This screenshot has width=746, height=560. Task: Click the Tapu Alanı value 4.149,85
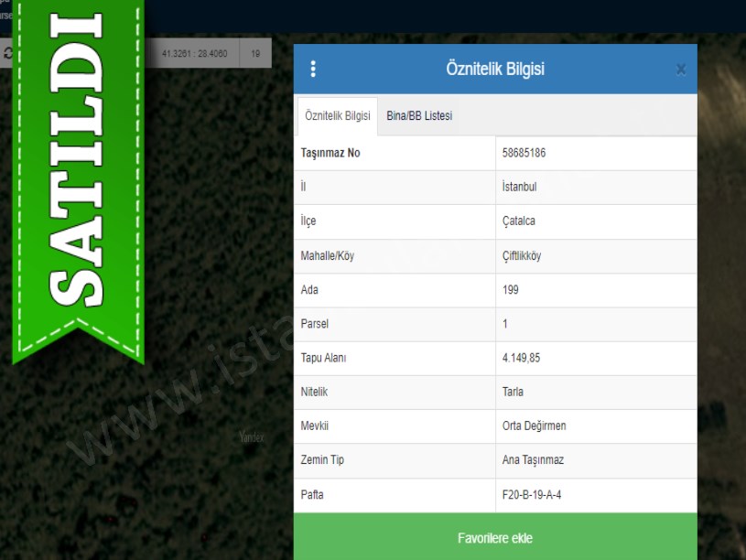pyautogui.click(x=521, y=359)
